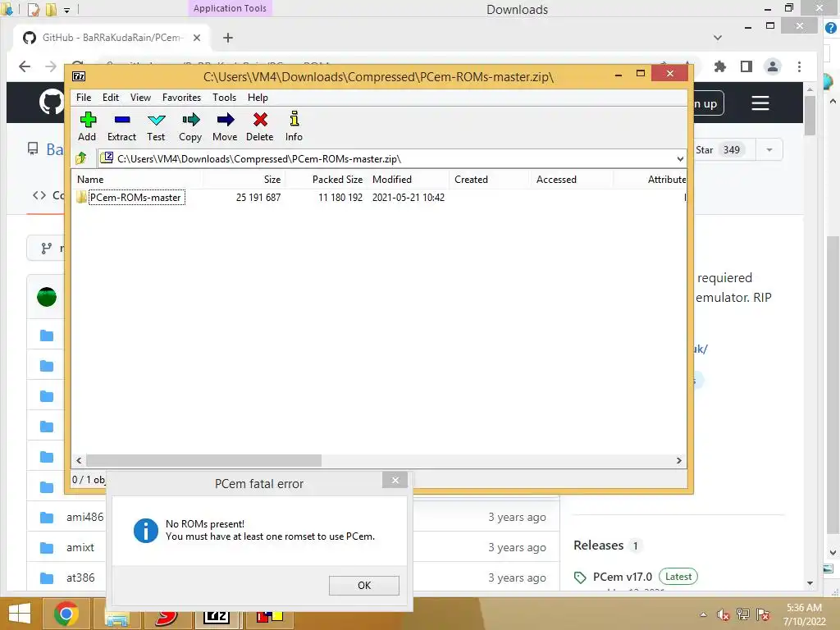840x630 pixels.
Task: Open the Application Tools ribbon tab
Action: (x=230, y=8)
